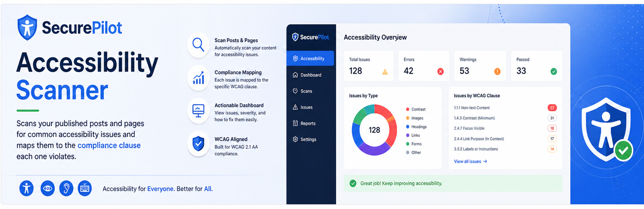
Task: Click the donut chart center value 128
Action: click(375, 130)
